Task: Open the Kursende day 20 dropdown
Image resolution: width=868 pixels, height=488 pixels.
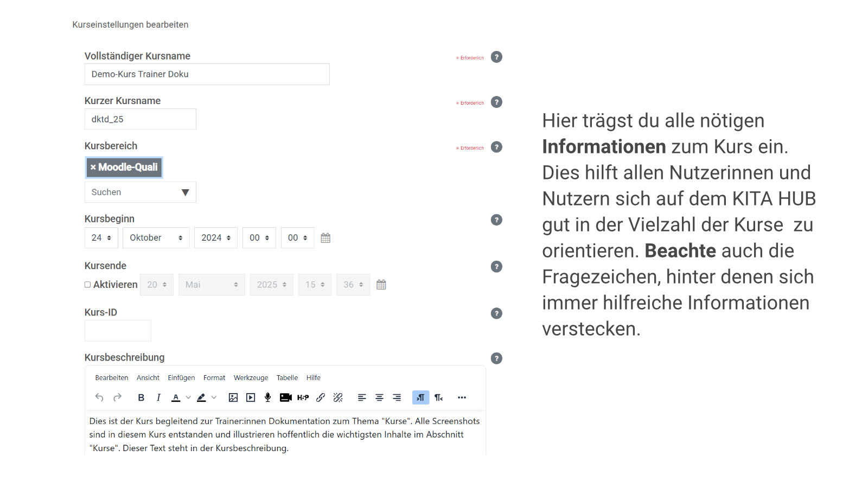Action: (157, 285)
